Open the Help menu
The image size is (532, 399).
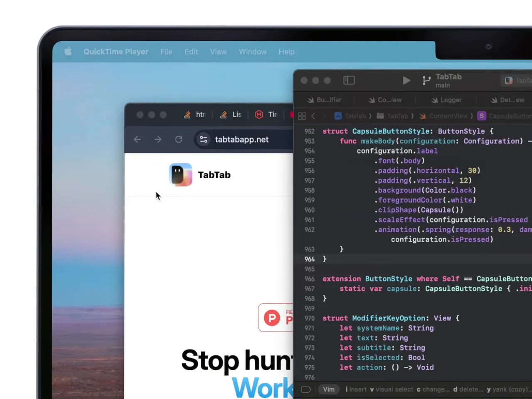tap(287, 52)
